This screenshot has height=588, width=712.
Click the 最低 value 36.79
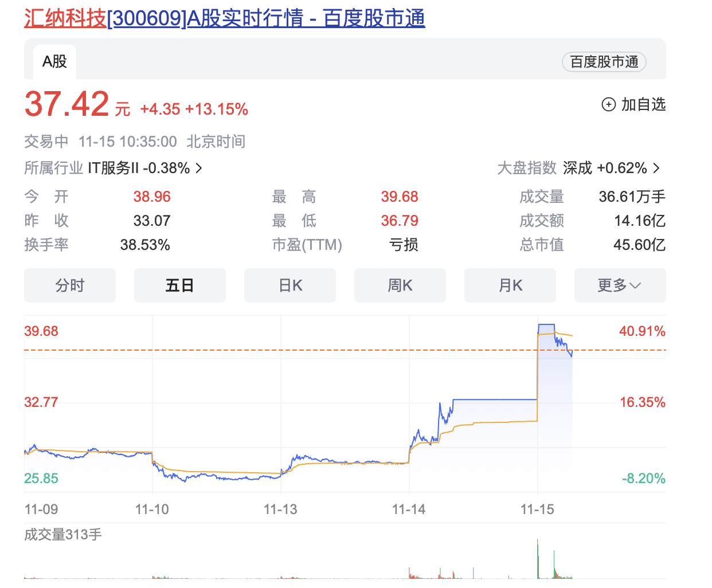coord(400,221)
